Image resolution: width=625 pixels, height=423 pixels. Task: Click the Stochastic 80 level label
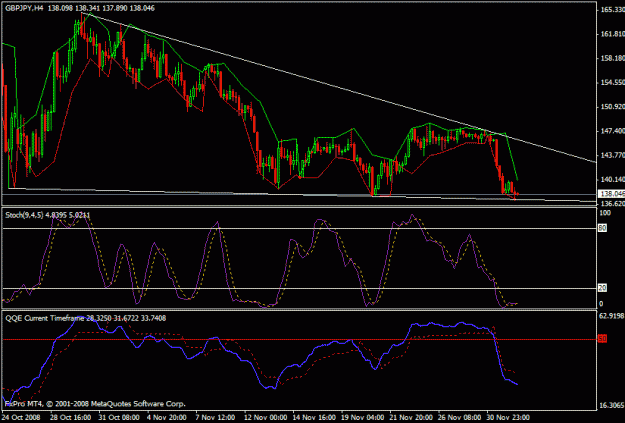pos(603,228)
